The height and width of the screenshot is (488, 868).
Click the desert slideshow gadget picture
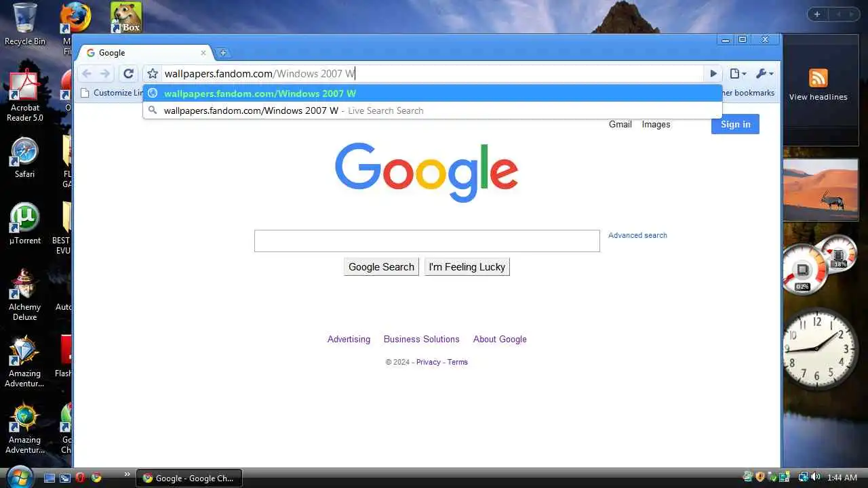pyautogui.click(x=821, y=189)
